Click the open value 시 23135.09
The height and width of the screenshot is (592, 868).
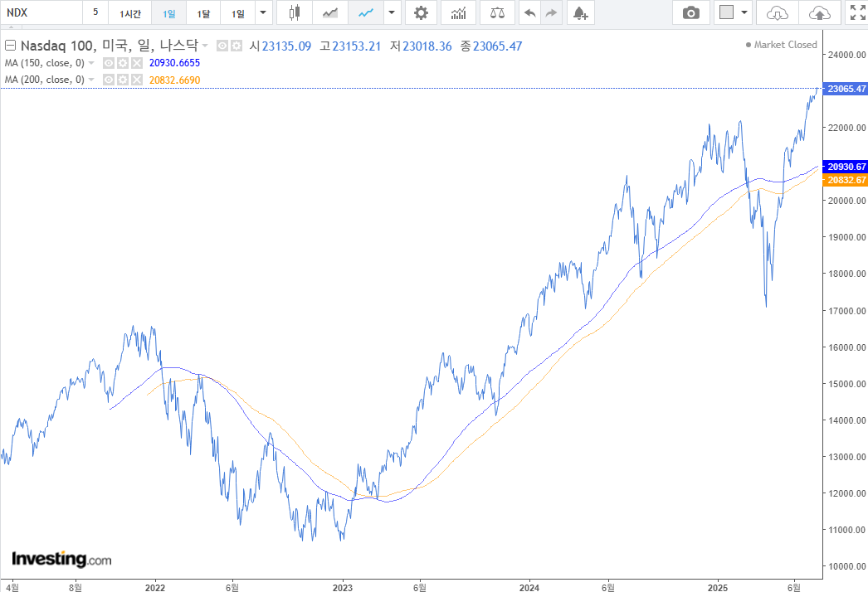(x=280, y=46)
